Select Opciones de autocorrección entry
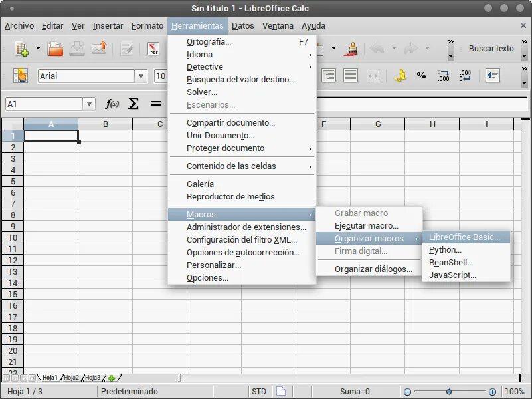532x399 pixels. tap(242, 252)
